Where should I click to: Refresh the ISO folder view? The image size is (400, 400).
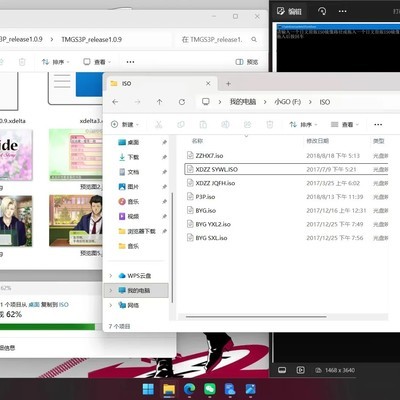tap(182, 102)
